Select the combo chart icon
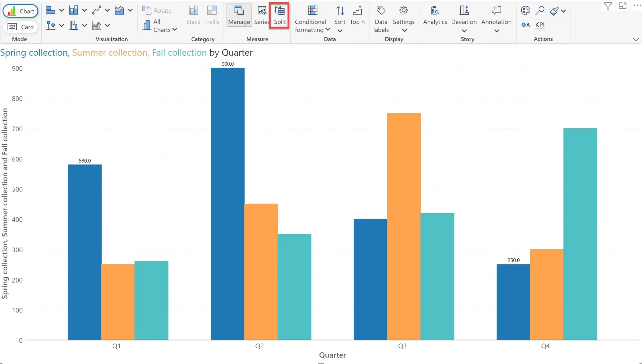 coord(97,25)
